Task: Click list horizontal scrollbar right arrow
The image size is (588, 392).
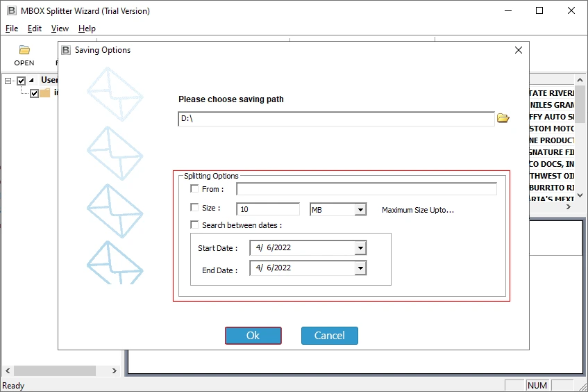Action: (569, 207)
